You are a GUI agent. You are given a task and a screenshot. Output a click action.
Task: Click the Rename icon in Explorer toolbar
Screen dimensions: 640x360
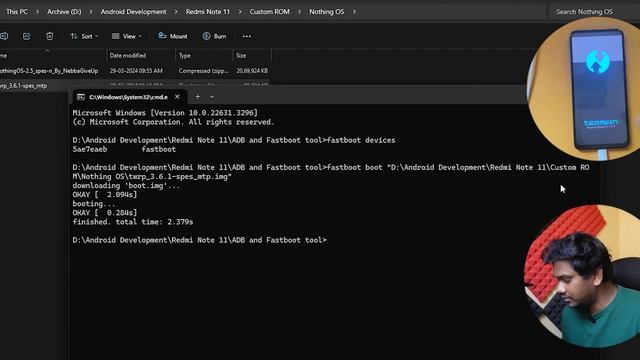(x=4, y=36)
